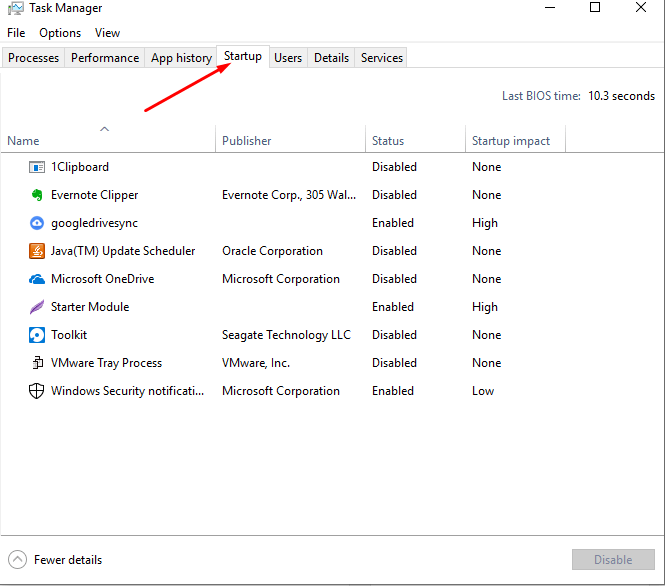
Task: Close the Task Manager window
Action: [x=641, y=8]
